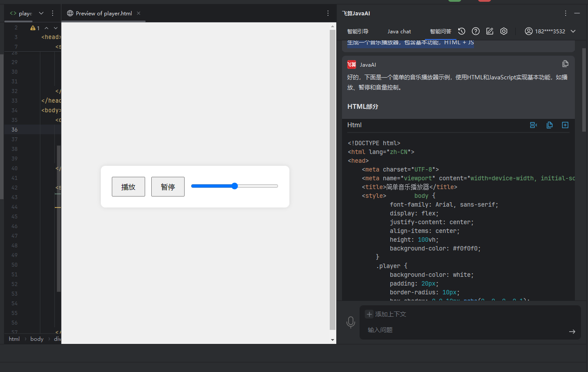This screenshot has width=588, height=372.
Task: Click the volume slider's unfilled track
Action: (258, 186)
